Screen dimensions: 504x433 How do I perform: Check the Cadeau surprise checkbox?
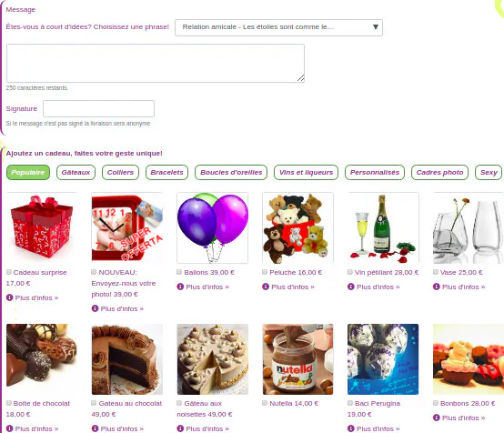coord(9,272)
